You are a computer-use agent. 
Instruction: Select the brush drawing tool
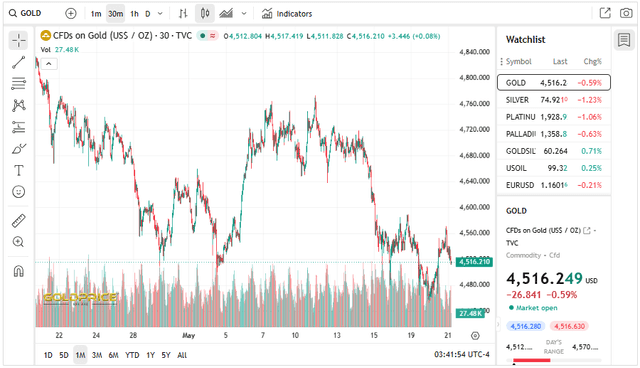tap(18, 149)
